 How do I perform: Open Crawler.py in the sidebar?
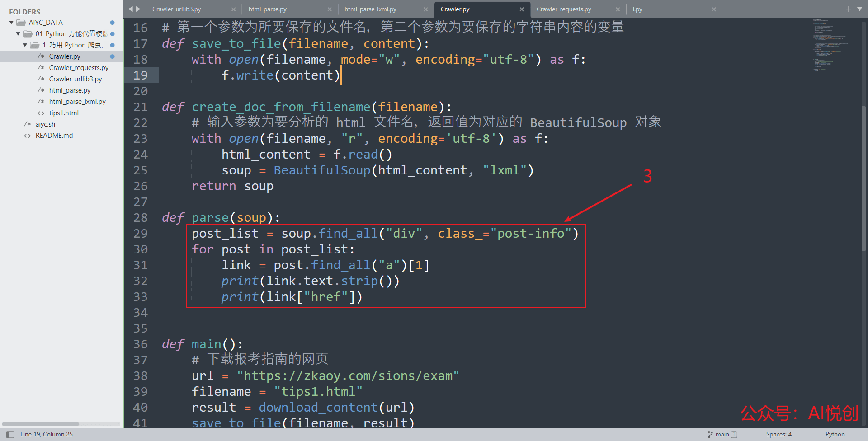point(65,56)
